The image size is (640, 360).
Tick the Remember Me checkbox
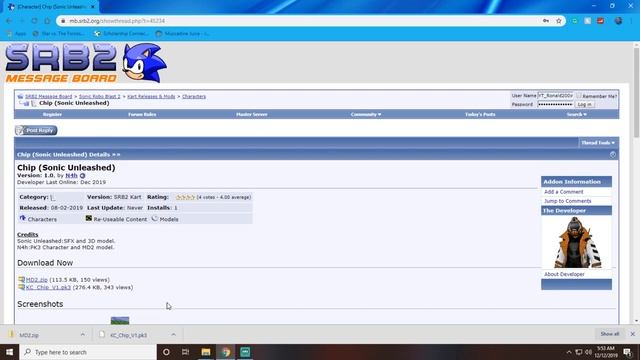tap(579, 96)
